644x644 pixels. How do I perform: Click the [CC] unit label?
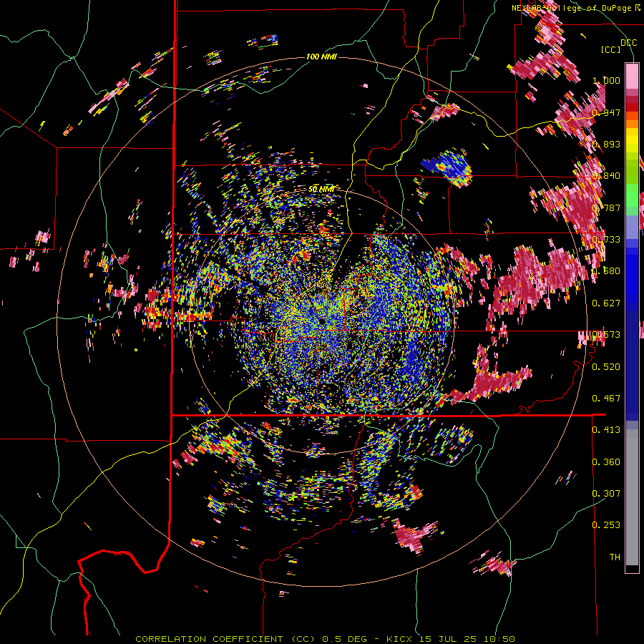611,49
